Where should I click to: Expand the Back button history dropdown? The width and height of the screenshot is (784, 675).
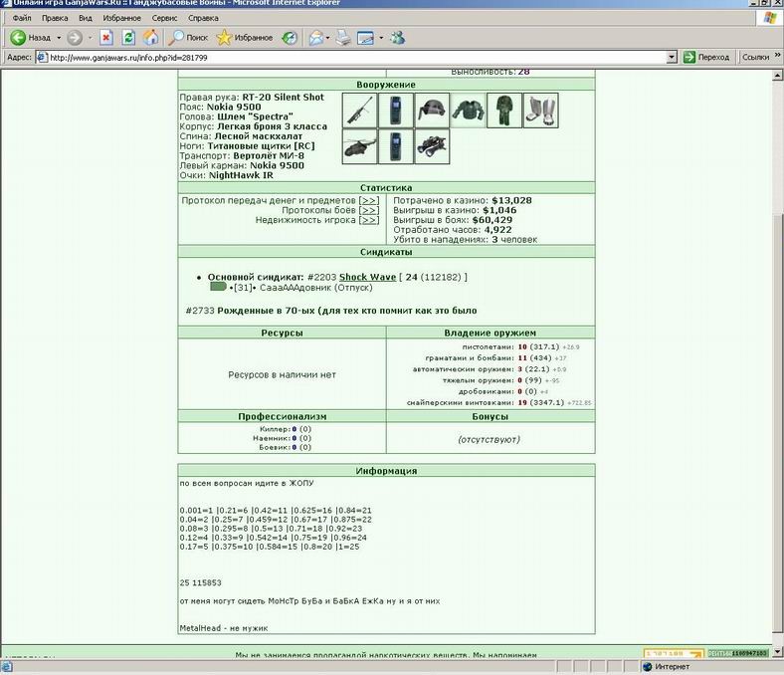[x=59, y=38]
